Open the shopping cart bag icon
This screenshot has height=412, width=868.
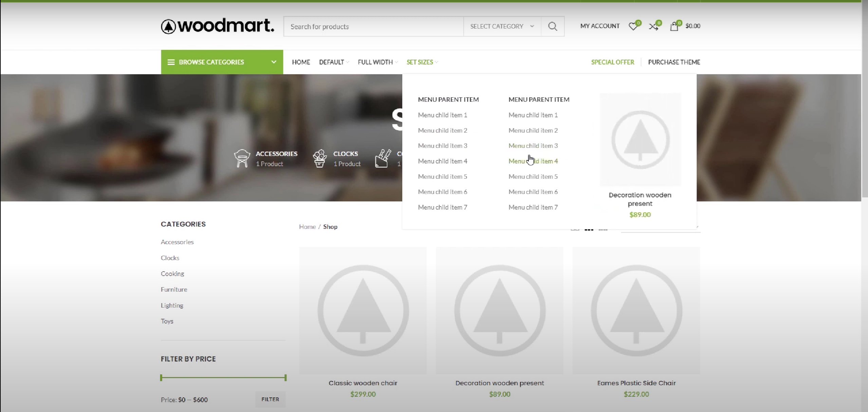674,26
